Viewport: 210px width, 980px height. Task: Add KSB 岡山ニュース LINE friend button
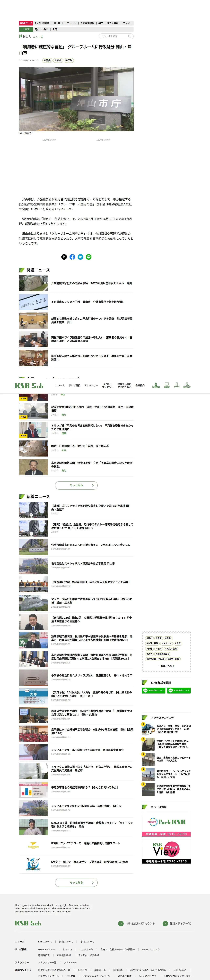pyautogui.click(x=154, y=690)
